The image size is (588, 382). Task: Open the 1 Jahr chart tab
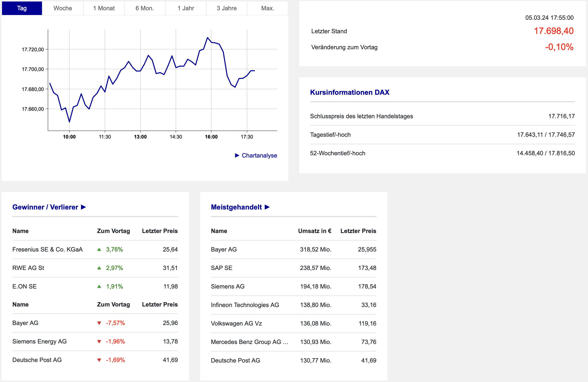click(186, 8)
